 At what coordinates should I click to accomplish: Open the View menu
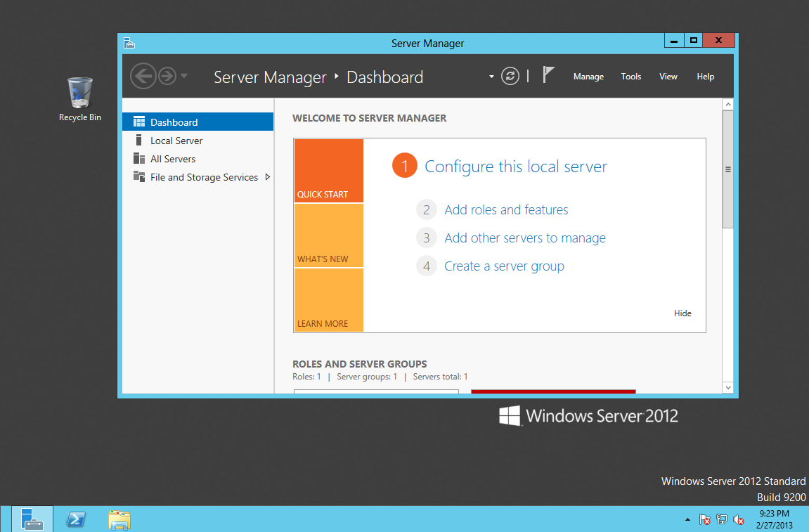click(668, 77)
